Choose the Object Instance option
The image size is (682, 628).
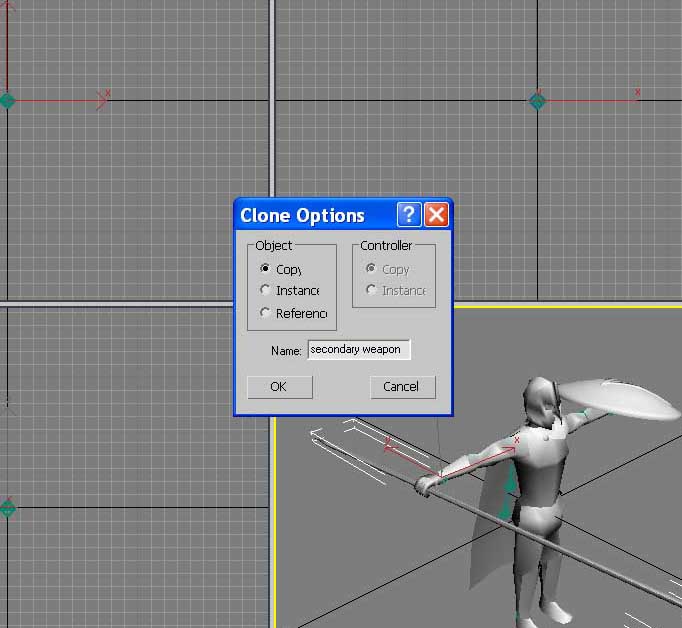[x=265, y=290]
